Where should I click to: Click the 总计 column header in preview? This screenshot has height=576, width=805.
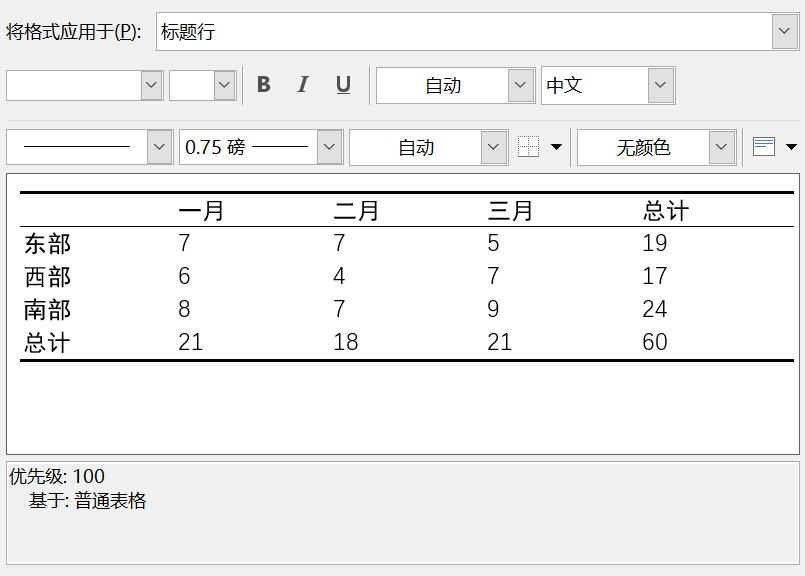tap(666, 210)
